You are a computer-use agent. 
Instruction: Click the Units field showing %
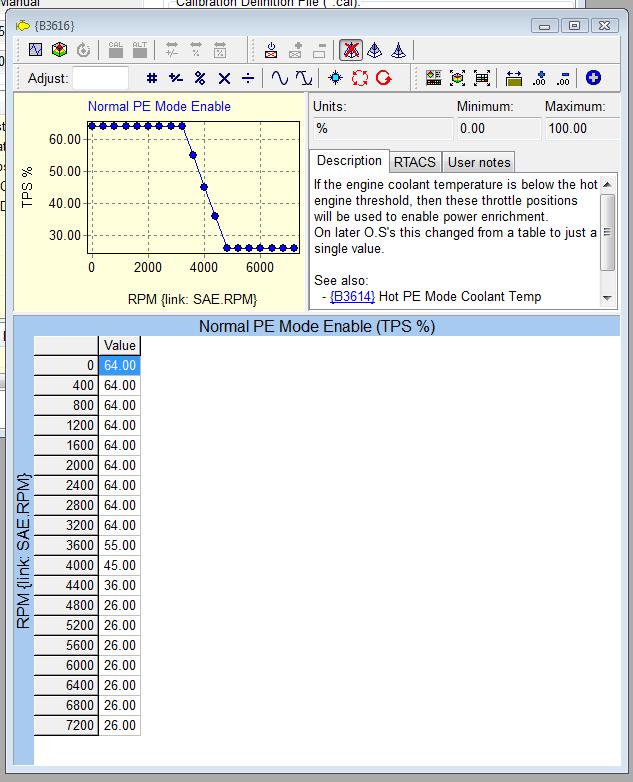pos(383,129)
